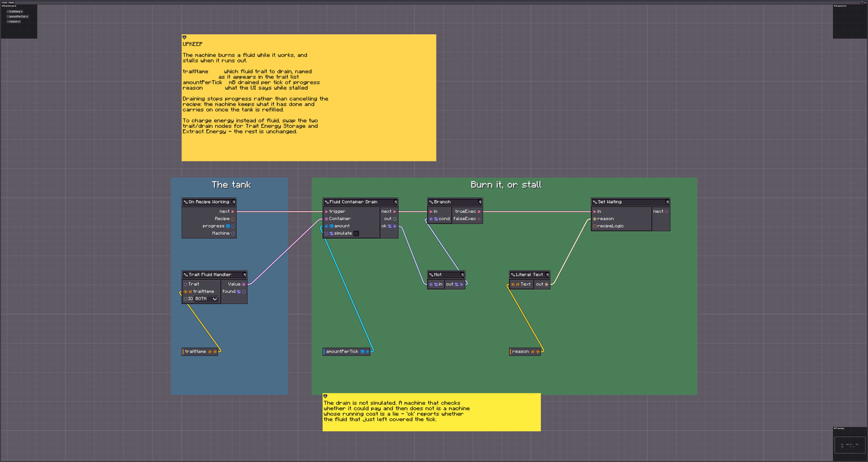This screenshot has height=462, width=868.
Task: Click the ok output port on Fluid Container Drain
Action: 395,226
